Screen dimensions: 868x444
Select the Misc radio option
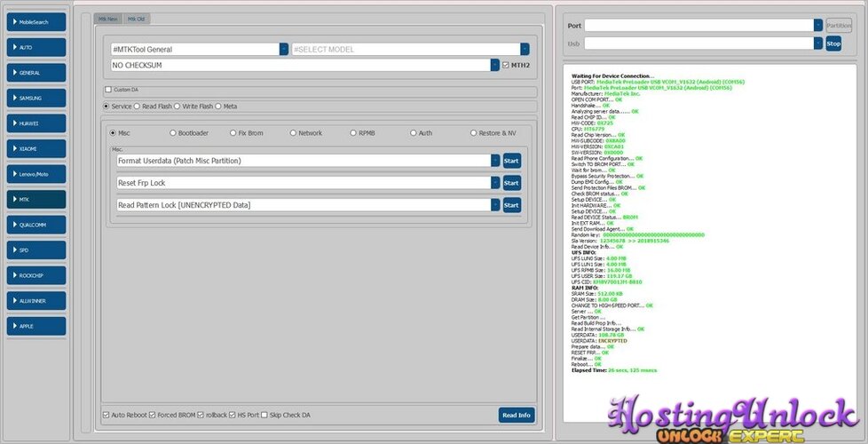tap(113, 133)
